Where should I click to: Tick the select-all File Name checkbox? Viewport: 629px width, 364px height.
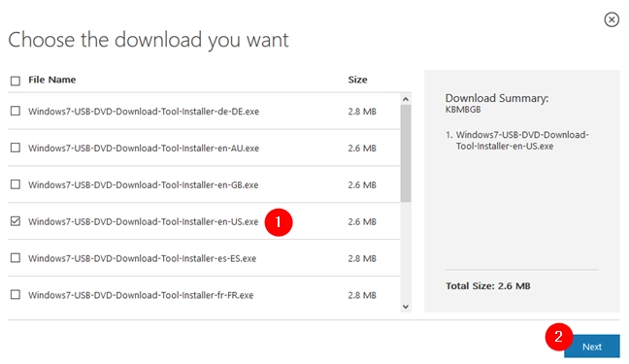[x=16, y=81]
